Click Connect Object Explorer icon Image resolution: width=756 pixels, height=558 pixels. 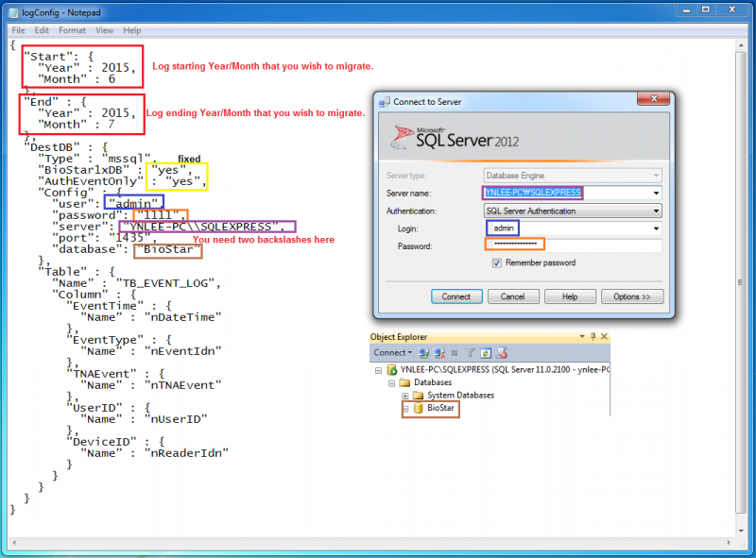(x=425, y=353)
